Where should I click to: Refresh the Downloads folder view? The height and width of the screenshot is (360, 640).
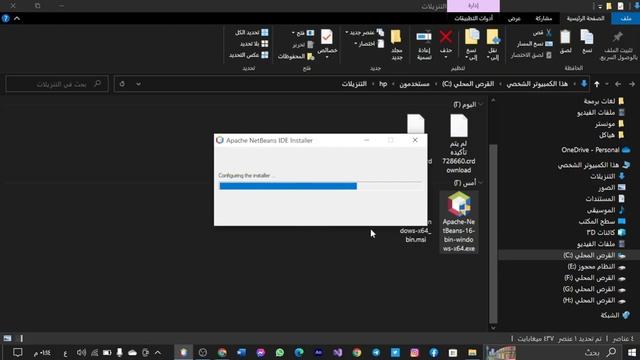[x=122, y=84]
